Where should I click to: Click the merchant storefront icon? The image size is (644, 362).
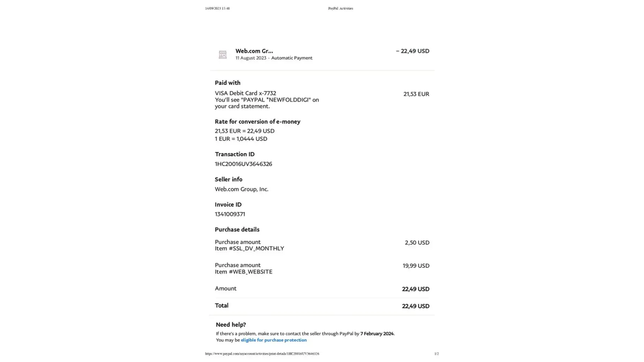pos(222,54)
